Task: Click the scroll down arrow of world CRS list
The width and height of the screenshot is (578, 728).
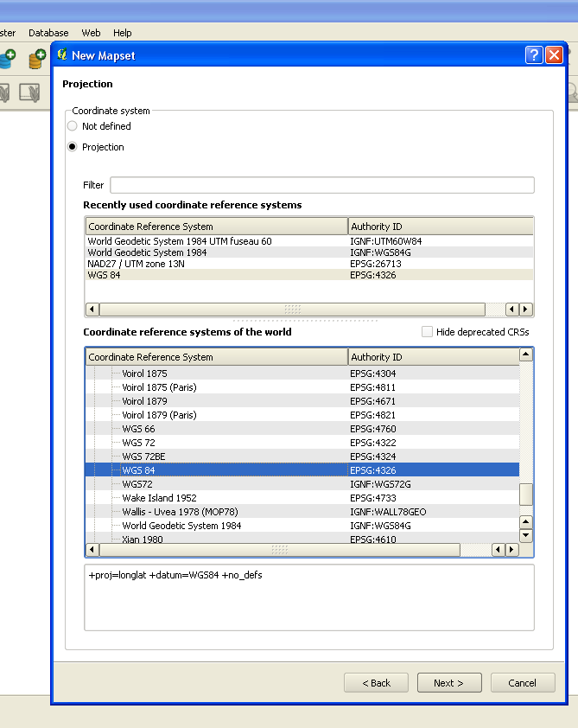Action: 525,535
